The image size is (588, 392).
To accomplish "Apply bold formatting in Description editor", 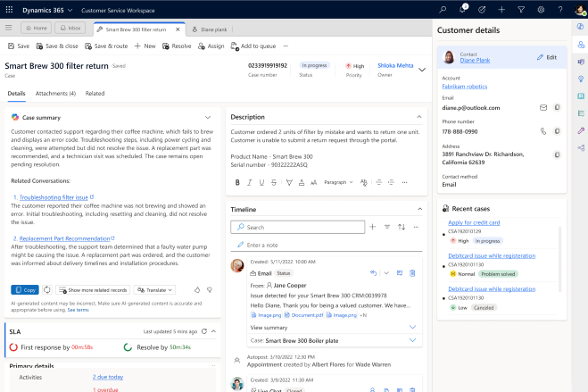I will pos(237,182).
